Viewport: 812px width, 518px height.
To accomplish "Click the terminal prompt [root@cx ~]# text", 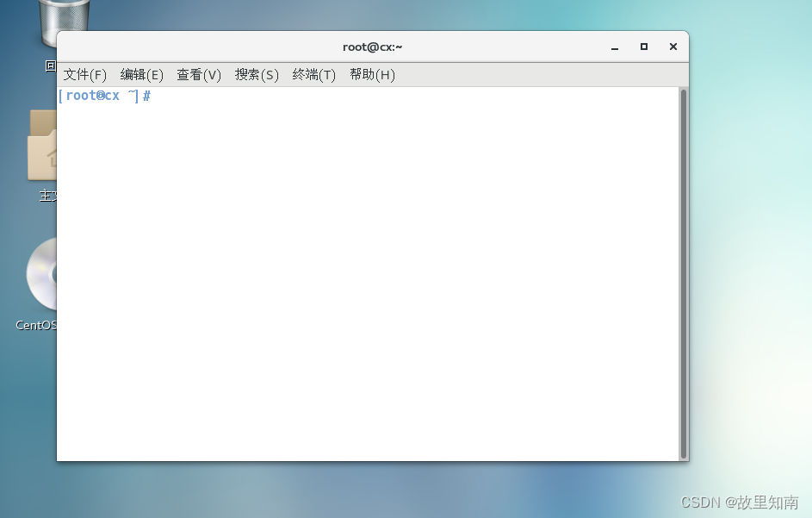I will [104, 96].
